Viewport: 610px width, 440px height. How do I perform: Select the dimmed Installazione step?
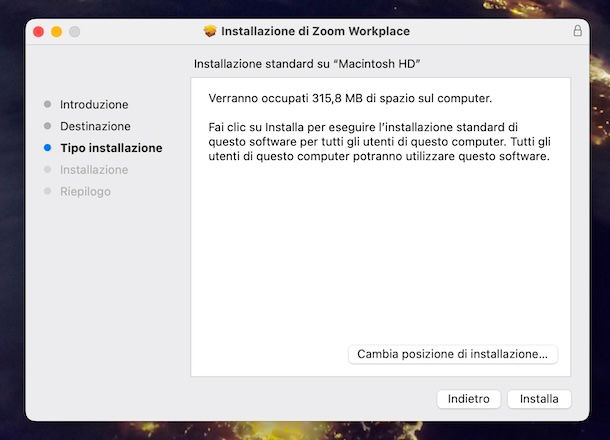point(94,170)
